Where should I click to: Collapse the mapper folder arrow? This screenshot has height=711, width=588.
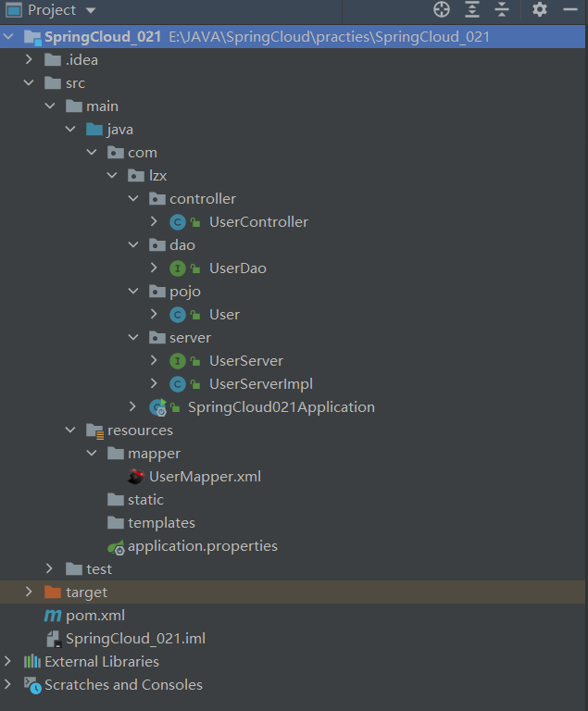[x=92, y=453]
